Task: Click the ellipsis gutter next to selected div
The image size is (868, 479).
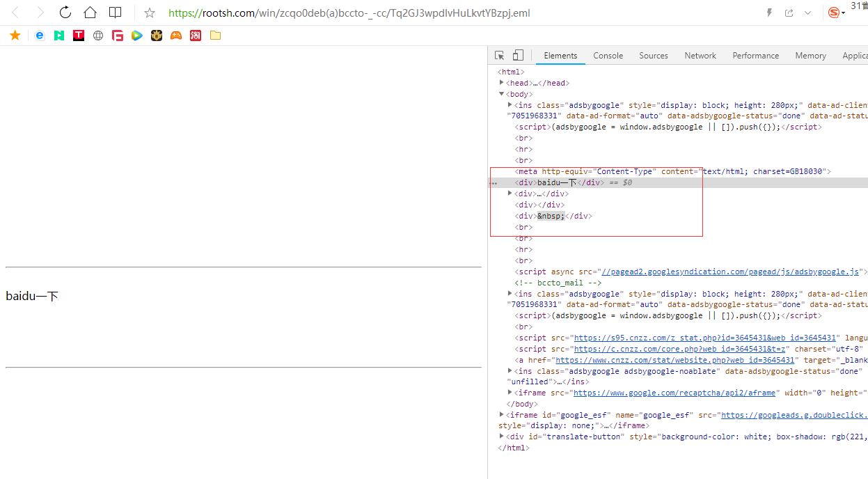Action: [x=494, y=183]
